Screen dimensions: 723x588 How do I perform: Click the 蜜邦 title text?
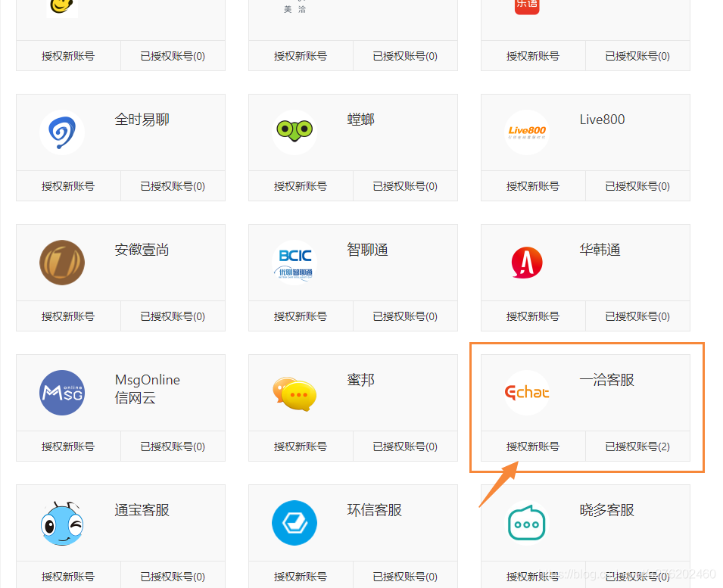(361, 380)
